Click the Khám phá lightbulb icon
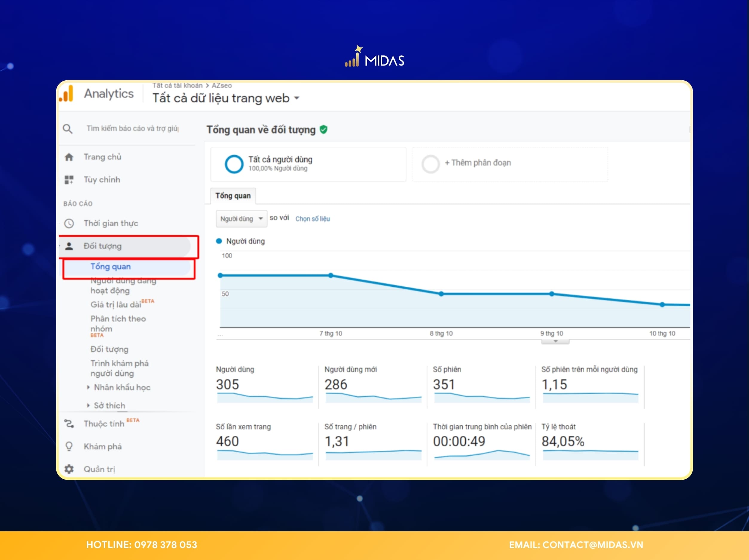 tap(69, 446)
